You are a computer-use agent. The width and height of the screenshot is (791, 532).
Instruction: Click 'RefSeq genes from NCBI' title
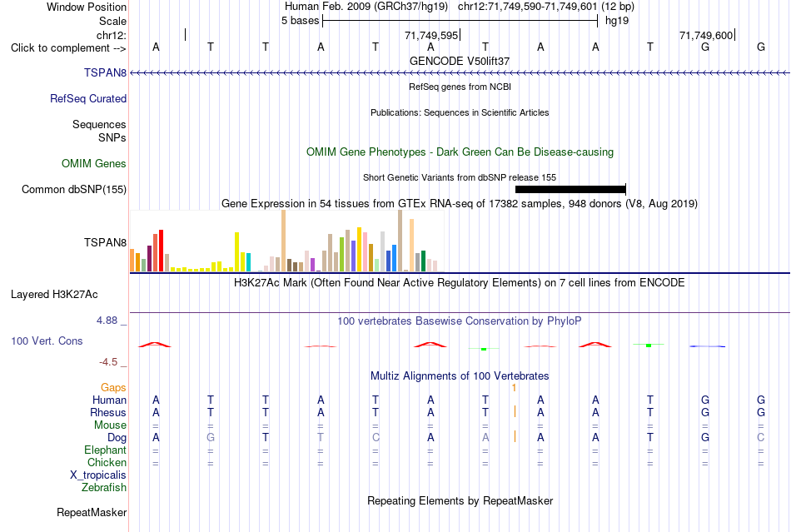[460, 87]
